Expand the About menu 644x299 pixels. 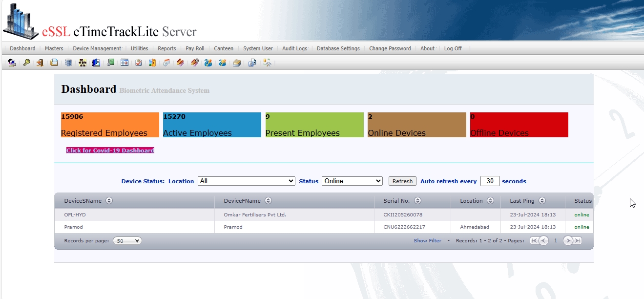(428, 48)
